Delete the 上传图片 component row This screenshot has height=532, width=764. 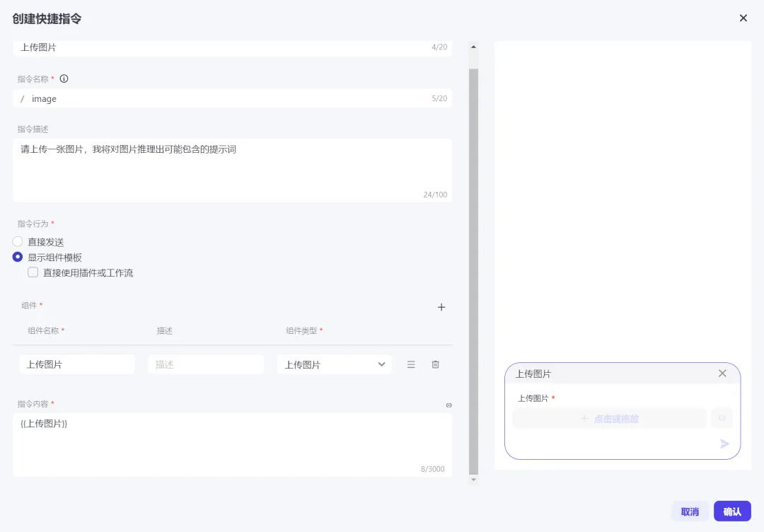pos(436,364)
